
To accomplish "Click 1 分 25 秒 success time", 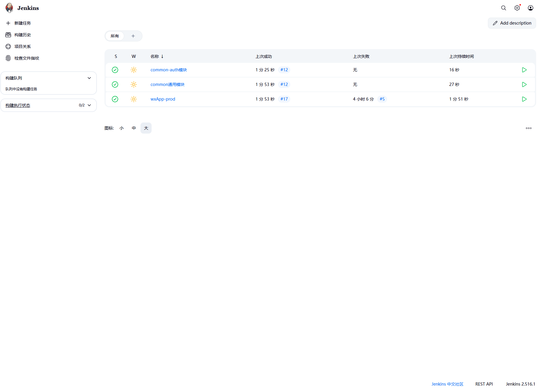I will [x=265, y=70].
